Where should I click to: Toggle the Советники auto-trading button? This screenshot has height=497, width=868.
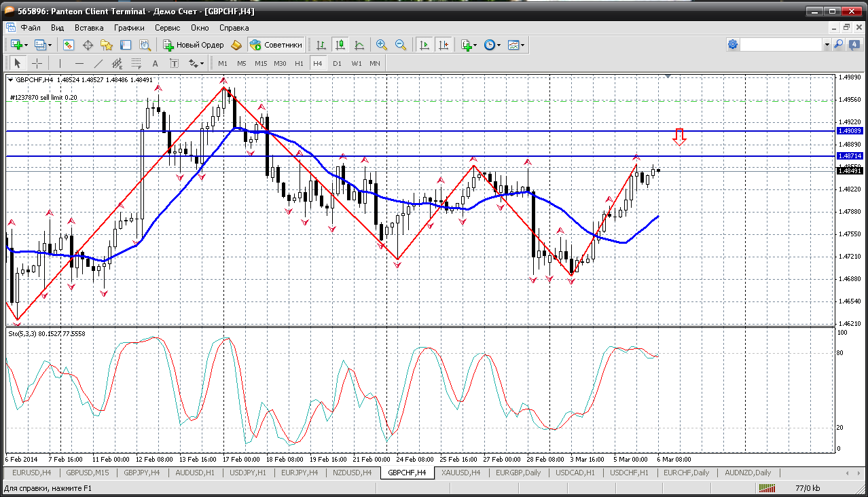pyautogui.click(x=276, y=45)
